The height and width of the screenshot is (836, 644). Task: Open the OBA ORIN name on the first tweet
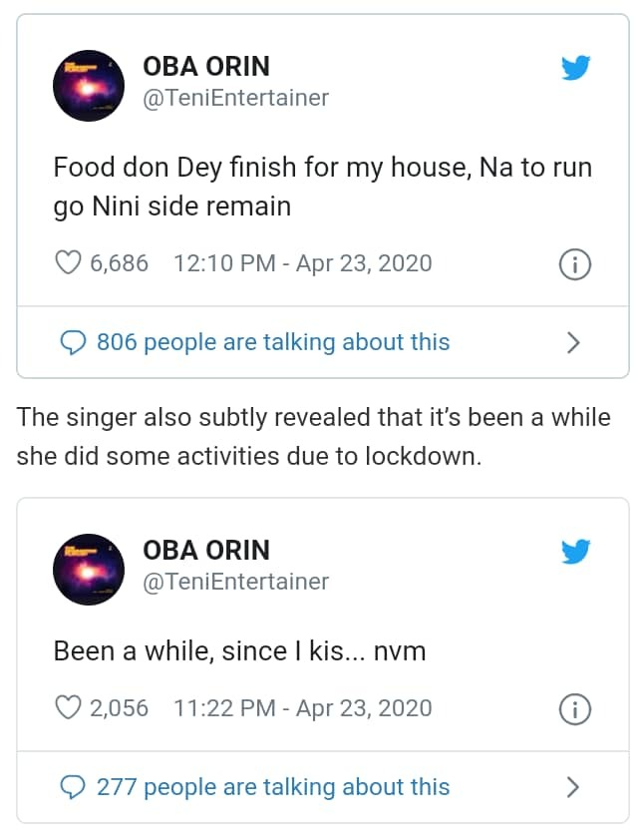[206, 66]
